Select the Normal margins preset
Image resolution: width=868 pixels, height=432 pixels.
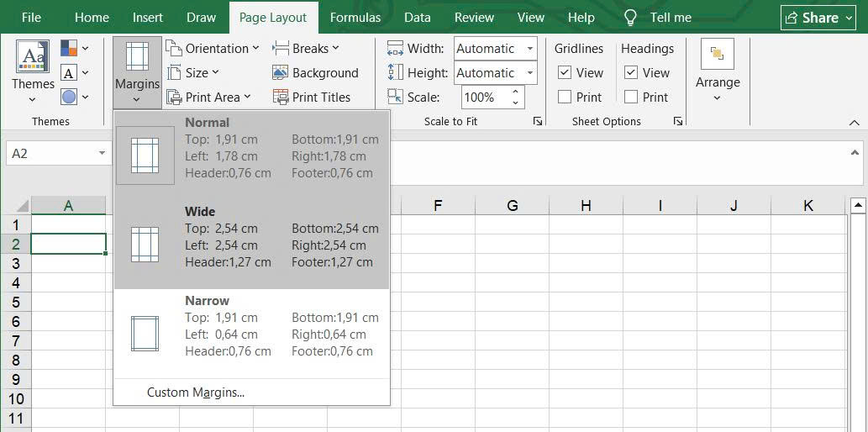click(251, 155)
